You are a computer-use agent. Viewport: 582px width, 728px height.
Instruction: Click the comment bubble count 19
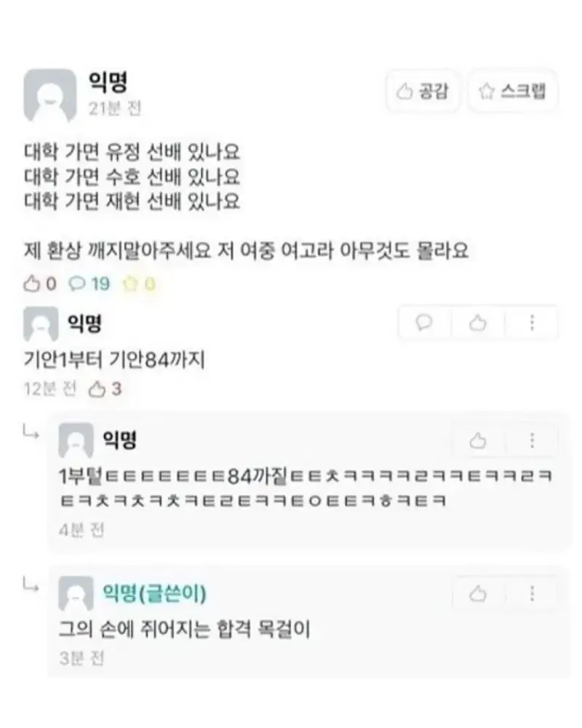point(89,283)
